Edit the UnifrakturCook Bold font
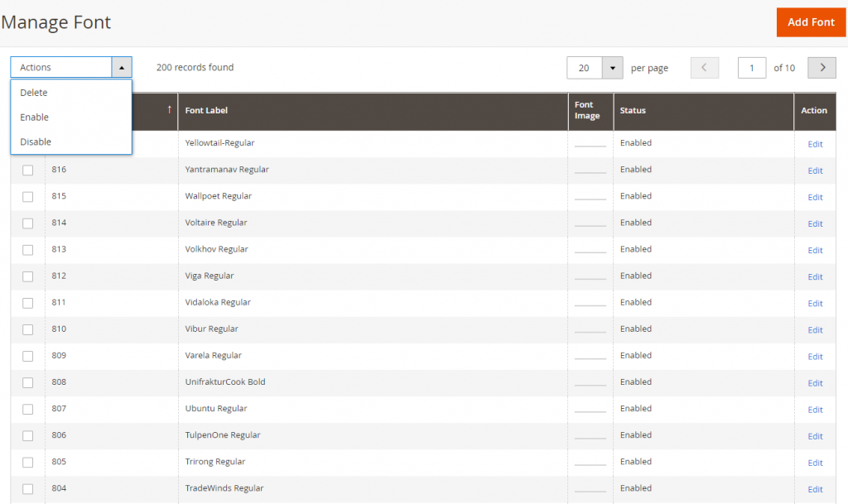 pyautogui.click(x=814, y=382)
